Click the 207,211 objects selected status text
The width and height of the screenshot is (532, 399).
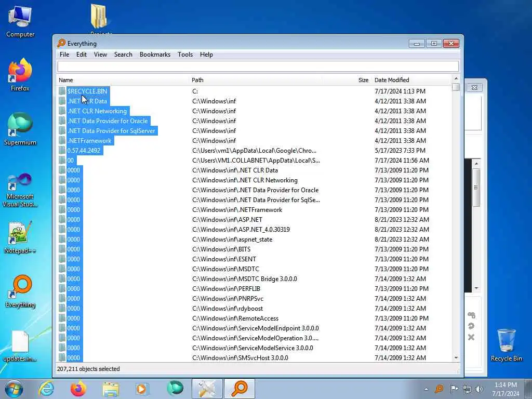(x=88, y=369)
